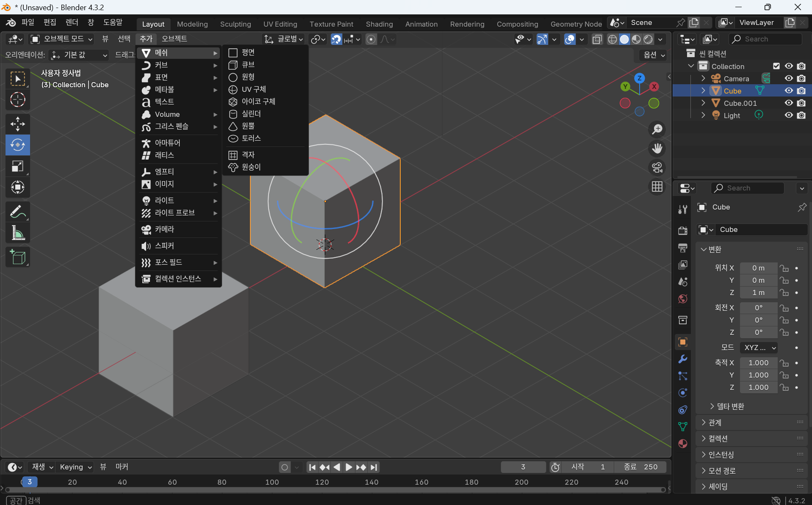Lock the Location X value

[784, 268]
